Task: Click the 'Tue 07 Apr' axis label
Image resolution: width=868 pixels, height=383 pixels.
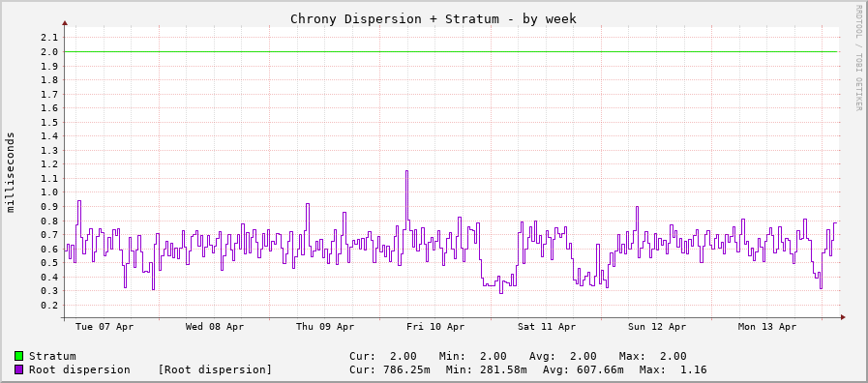Action: [105, 327]
